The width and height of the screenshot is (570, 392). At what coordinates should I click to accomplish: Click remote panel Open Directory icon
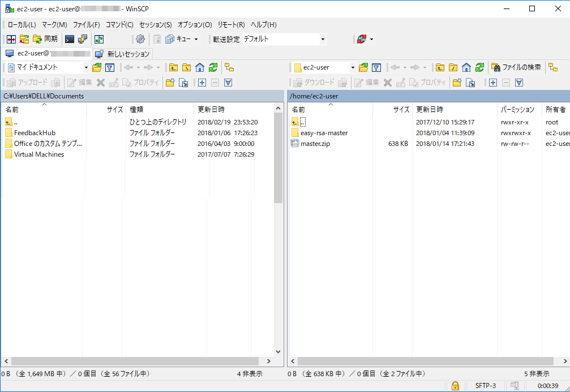coord(363,67)
